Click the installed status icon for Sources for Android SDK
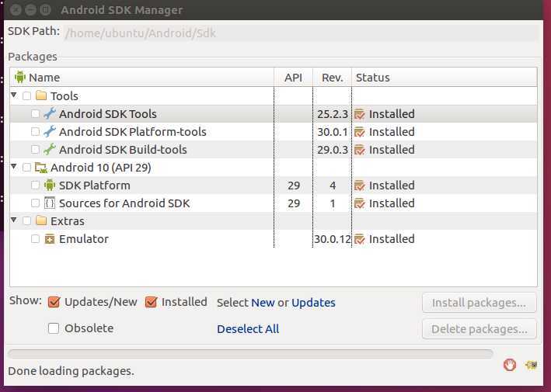 point(360,203)
